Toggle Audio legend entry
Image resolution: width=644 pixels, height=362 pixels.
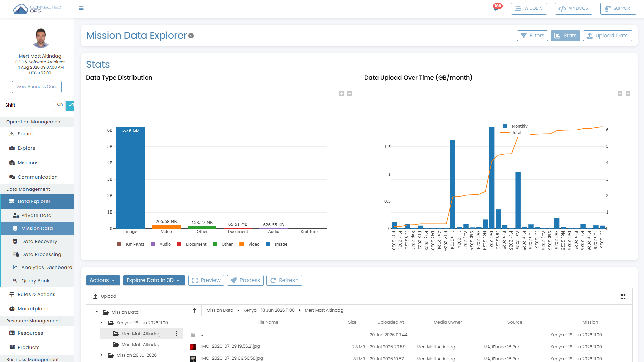pyautogui.click(x=161, y=244)
